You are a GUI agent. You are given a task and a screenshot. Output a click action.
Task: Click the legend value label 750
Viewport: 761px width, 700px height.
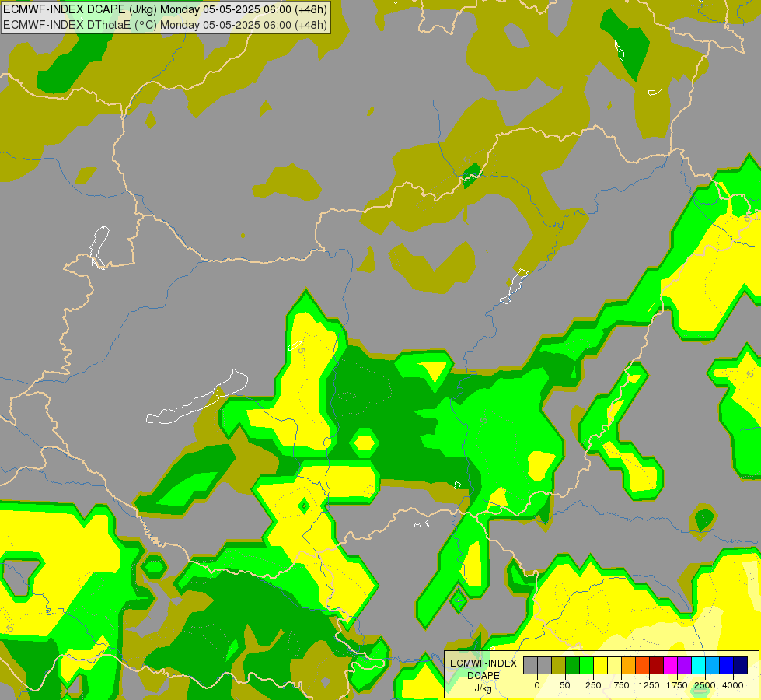click(621, 685)
